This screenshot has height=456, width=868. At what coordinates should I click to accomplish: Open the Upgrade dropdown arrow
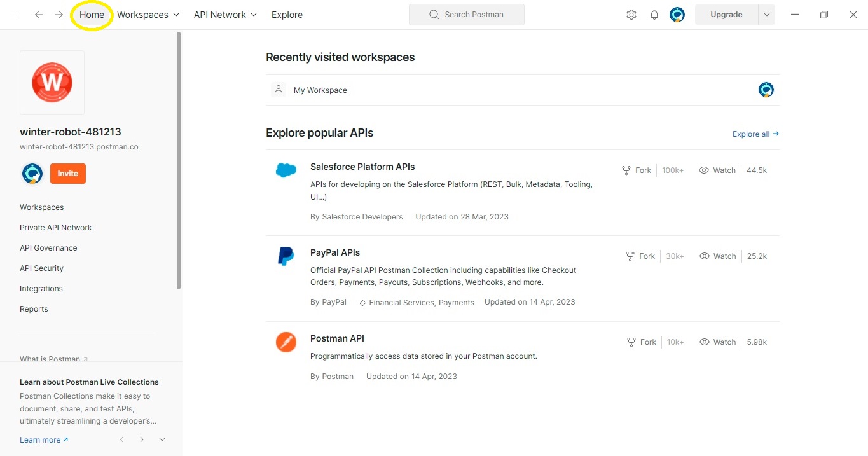coord(766,15)
